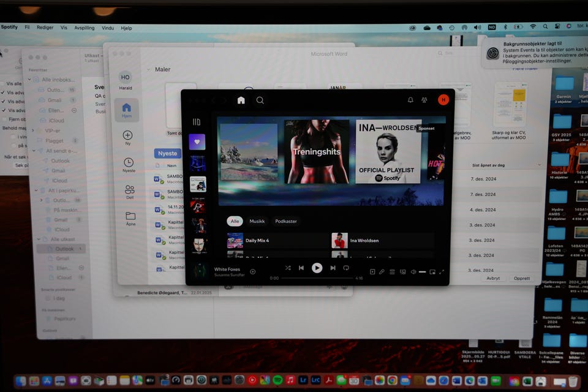Connect to a device icon
This screenshot has width=588, height=392.
pos(403,272)
